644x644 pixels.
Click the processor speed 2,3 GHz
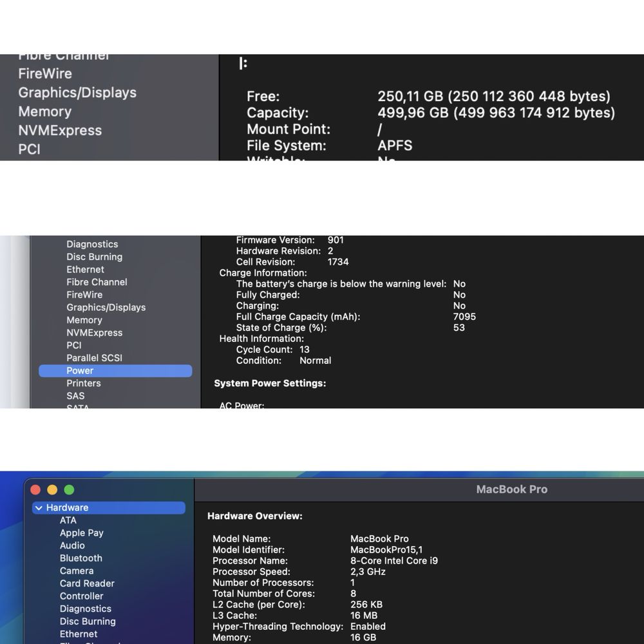click(x=368, y=572)
